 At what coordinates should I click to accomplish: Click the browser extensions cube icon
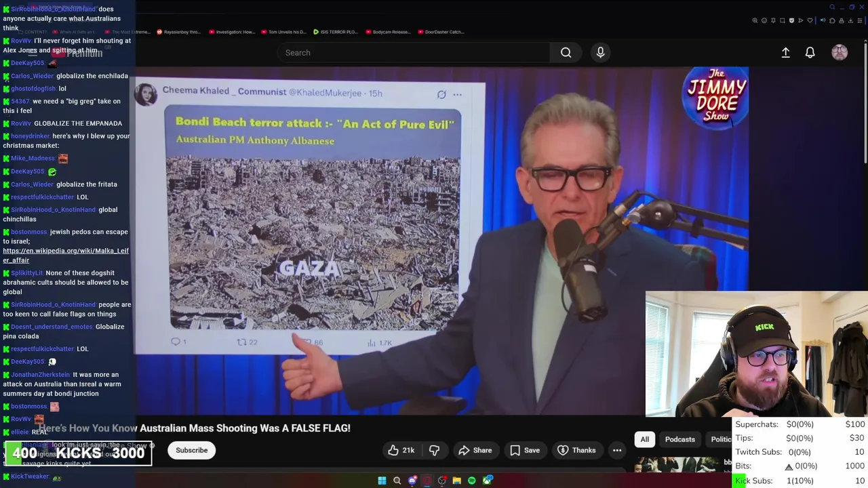tap(832, 20)
